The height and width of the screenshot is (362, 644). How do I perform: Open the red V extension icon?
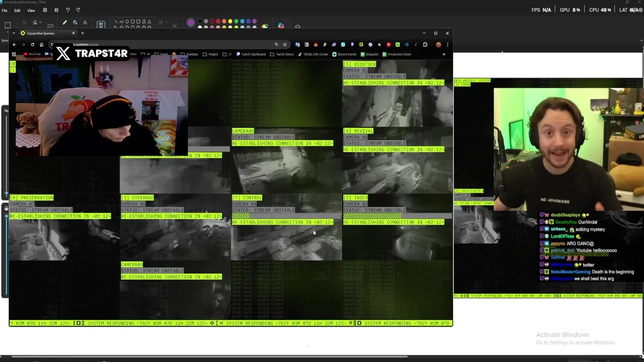pos(388,45)
